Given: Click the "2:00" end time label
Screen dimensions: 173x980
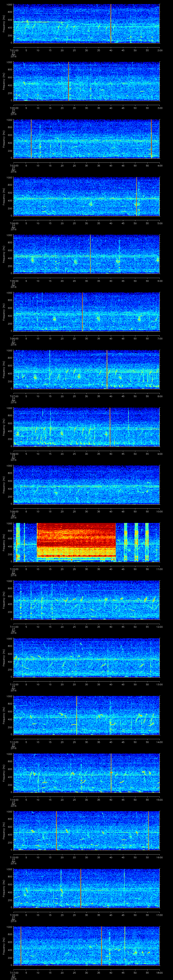Looking at the screenshot, I should coord(160,50).
